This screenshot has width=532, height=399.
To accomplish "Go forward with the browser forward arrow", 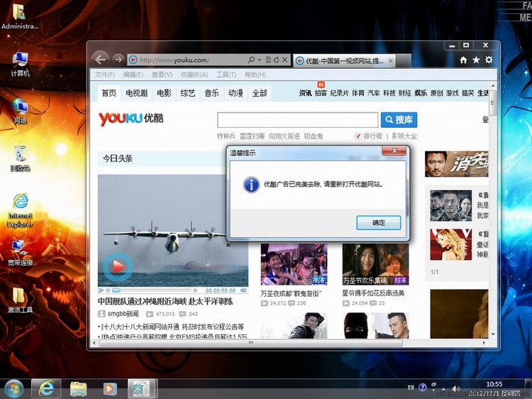I will 118,60.
